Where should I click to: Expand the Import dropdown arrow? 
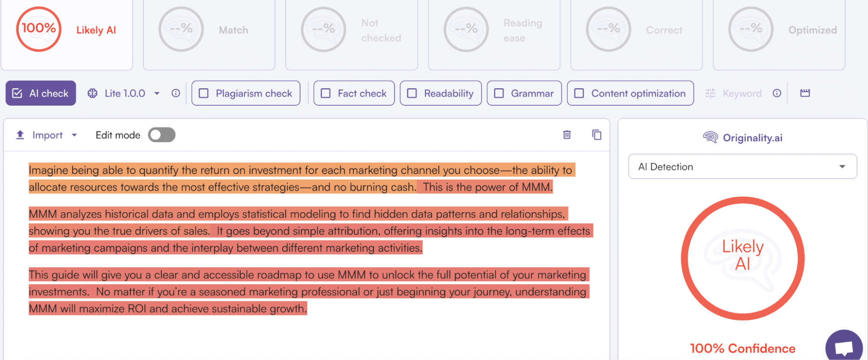(74, 135)
